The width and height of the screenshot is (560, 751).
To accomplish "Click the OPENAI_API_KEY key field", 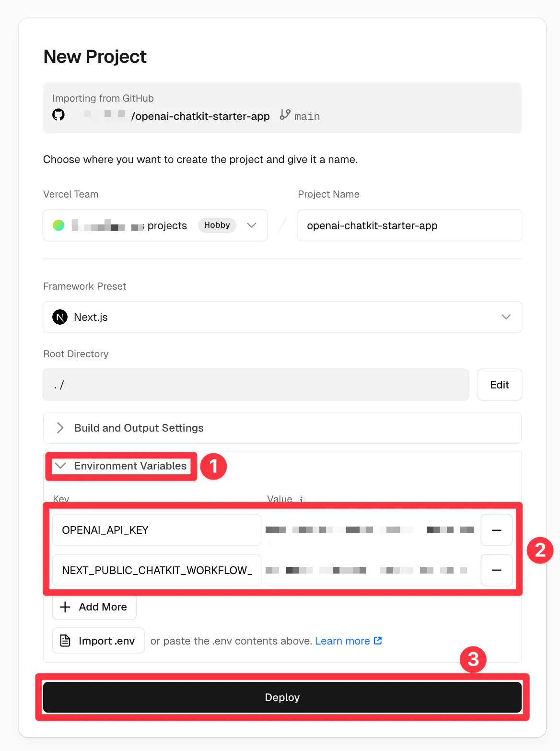I will click(156, 530).
